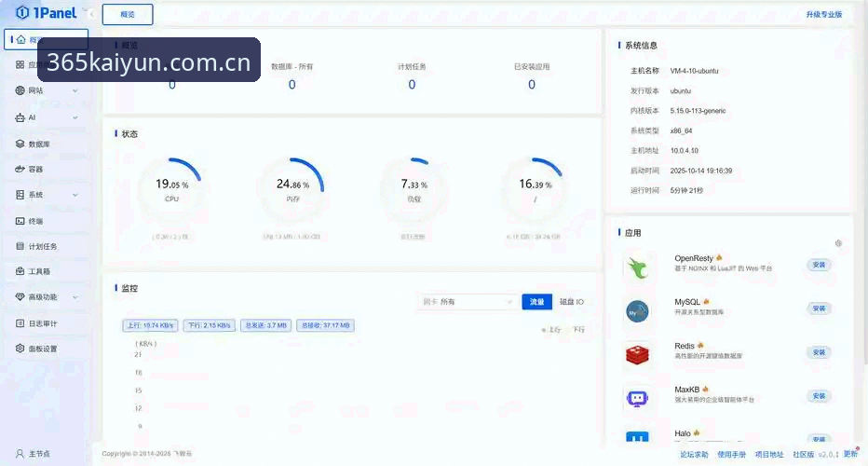Click the 上行 upload speed tag
Image resolution: width=868 pixels, height=466 pixels.
tap(151, 325)
